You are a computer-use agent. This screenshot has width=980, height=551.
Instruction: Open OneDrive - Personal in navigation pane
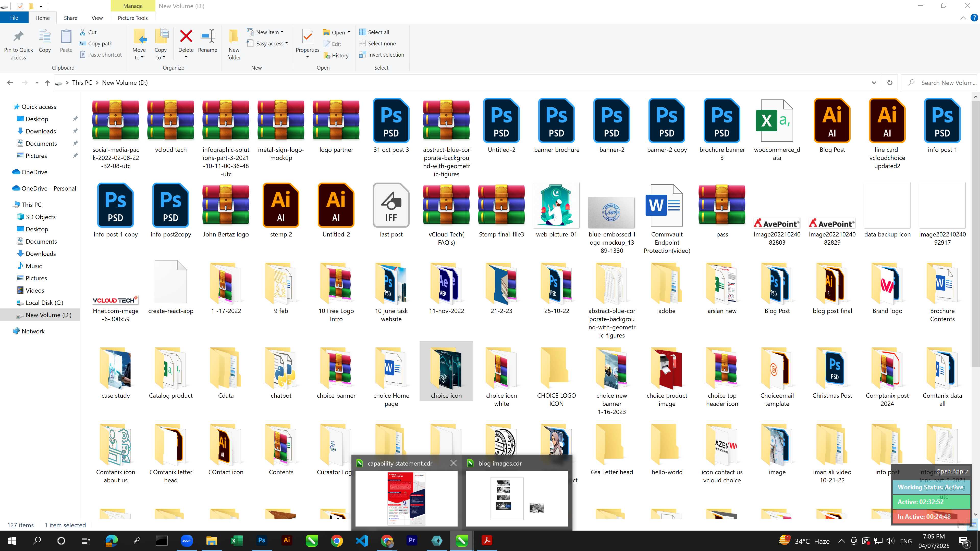(x=49, y=188)
